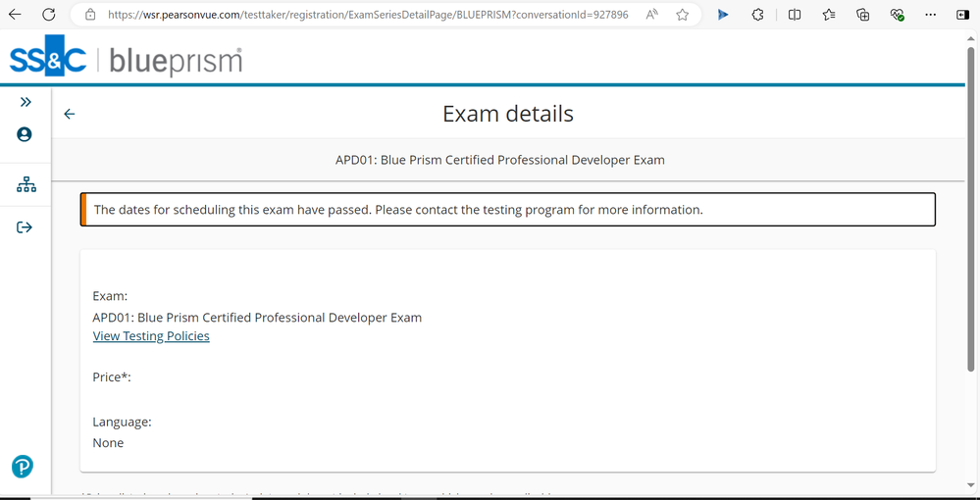Reload the page with the refresh icon
This screenshot has width=980, height=500.
point(48,15)
